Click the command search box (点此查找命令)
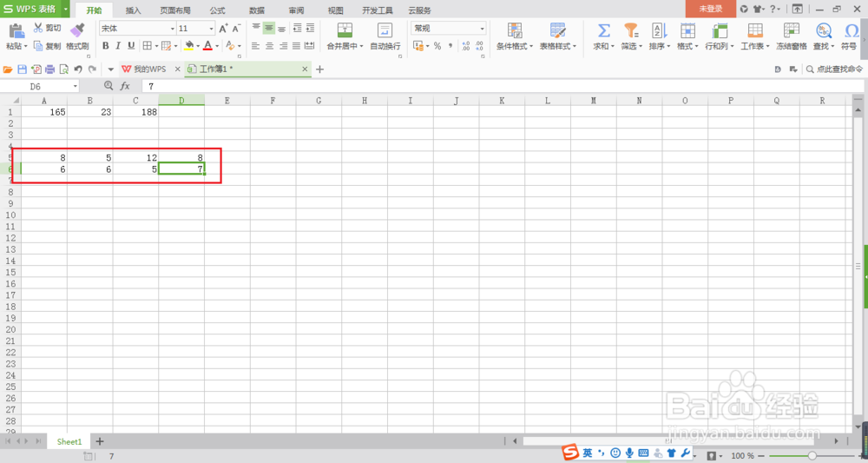868x463 pixels. tap(834, 69)
